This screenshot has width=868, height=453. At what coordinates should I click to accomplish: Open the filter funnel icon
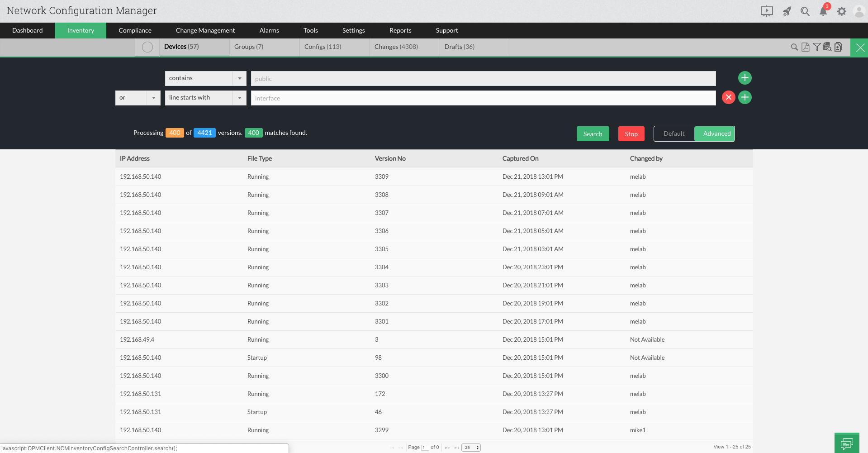(x=816, y=47)
